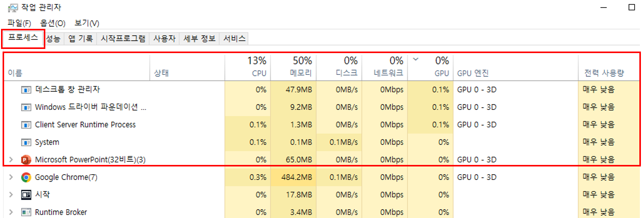The height and width of the screenshot is (218, 644).
Task: Open the 보기(V) menu
Action: tap(87, 23)
